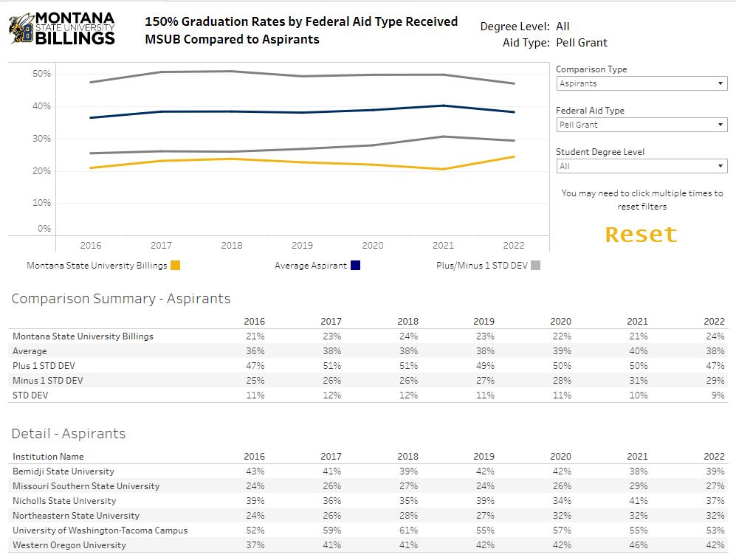Select the 2016 label on chart axis
Viewport: 736px width, 560px height.
[91, 245]
